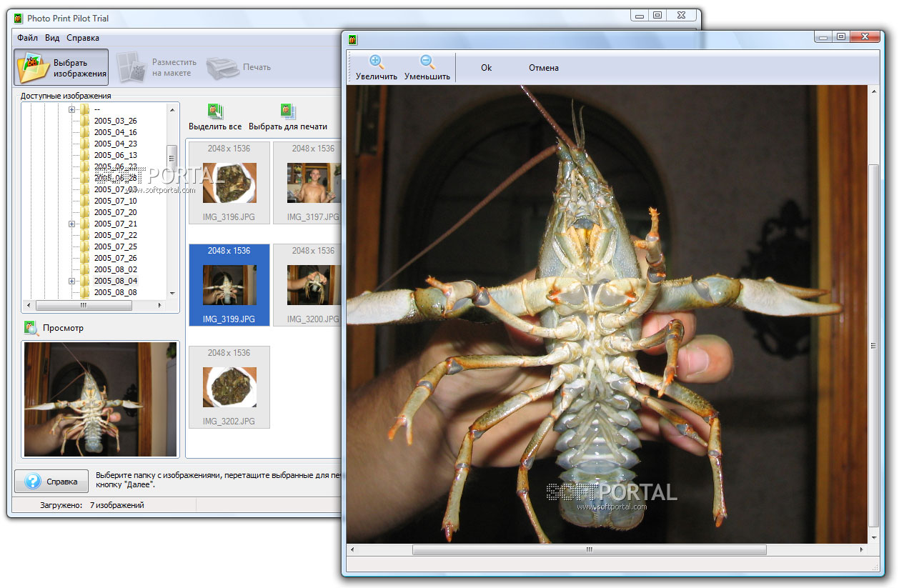The height and width of the screenshot is (588, 899).
Task: Select thumbnail IMG_3196.JPG
Action: 229,183
